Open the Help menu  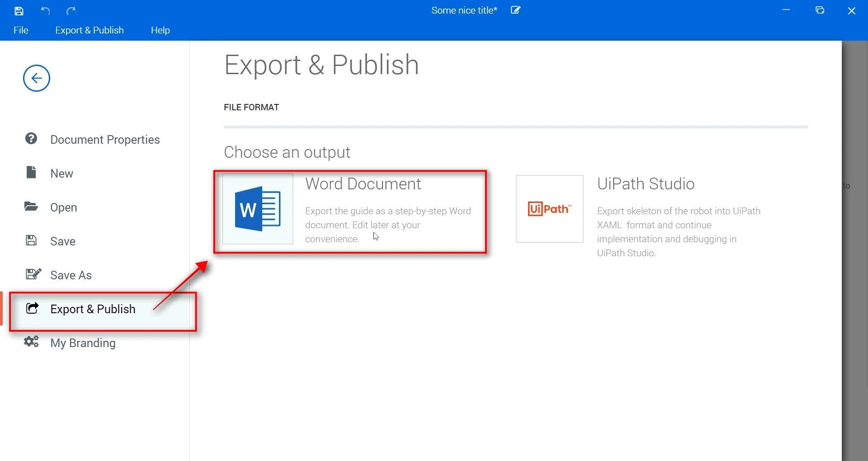[160, 30]
